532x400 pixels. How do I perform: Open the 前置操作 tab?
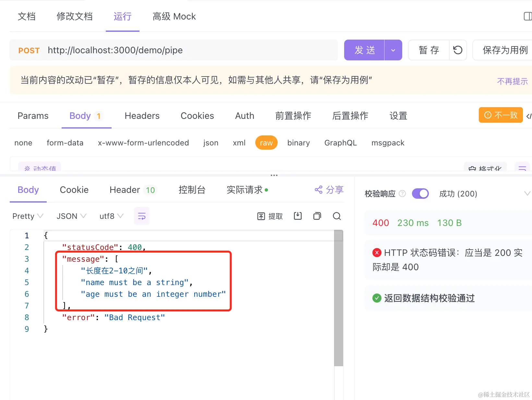pos(293,116)
